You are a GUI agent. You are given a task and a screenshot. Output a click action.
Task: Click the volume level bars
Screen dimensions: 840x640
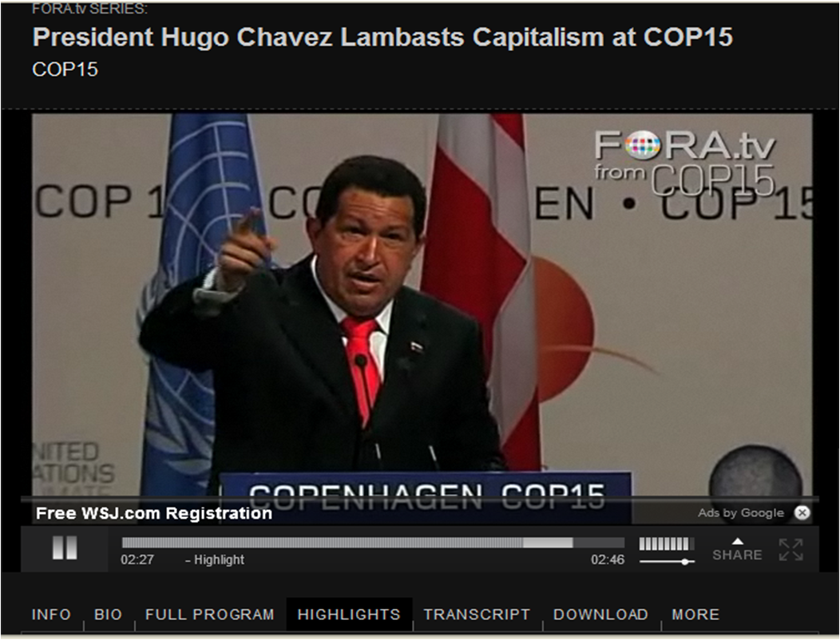tap(664, 543)
